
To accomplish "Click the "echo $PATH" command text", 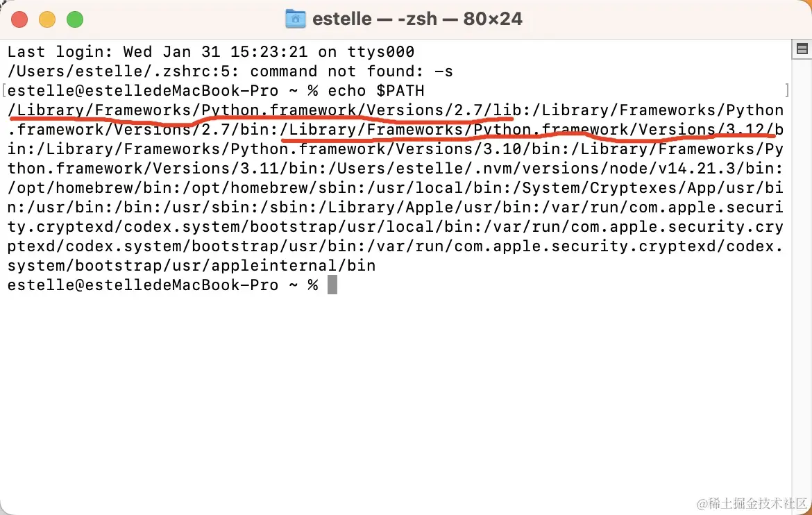I will [376, 91].
